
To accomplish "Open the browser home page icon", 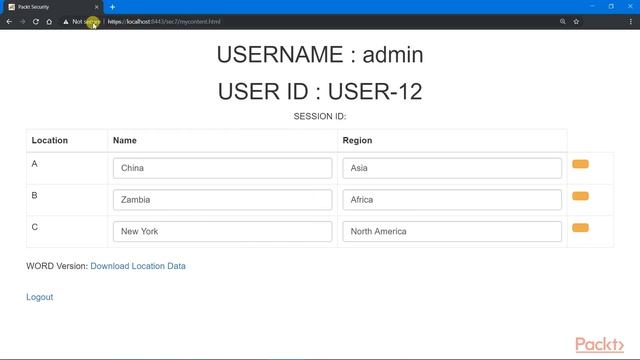I will (x=49, y=22).
